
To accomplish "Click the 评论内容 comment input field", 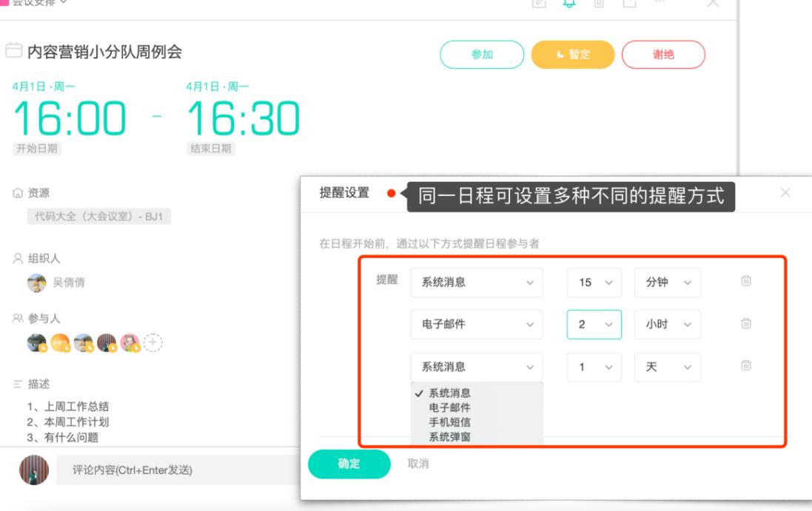I will [x=178, y=470].
